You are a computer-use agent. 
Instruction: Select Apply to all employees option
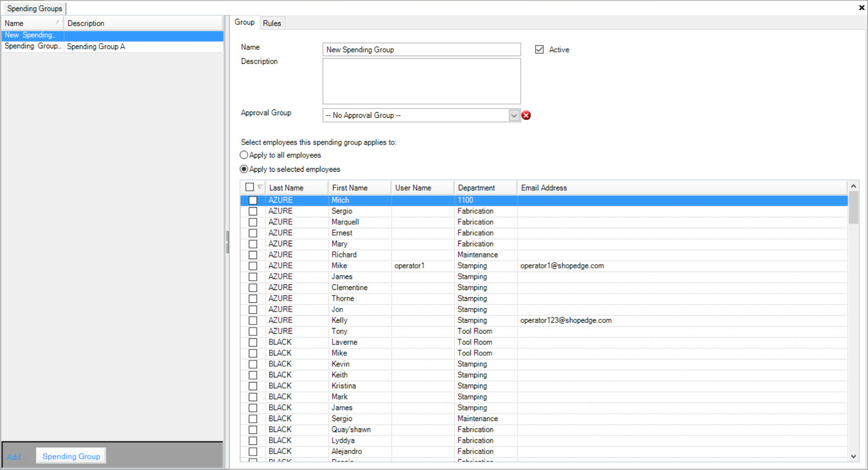(244, 155)
